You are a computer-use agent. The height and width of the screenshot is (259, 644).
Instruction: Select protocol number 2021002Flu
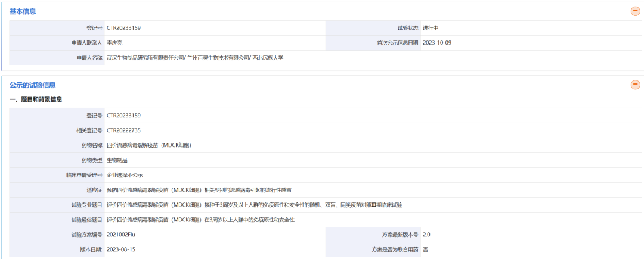(120, 235)
